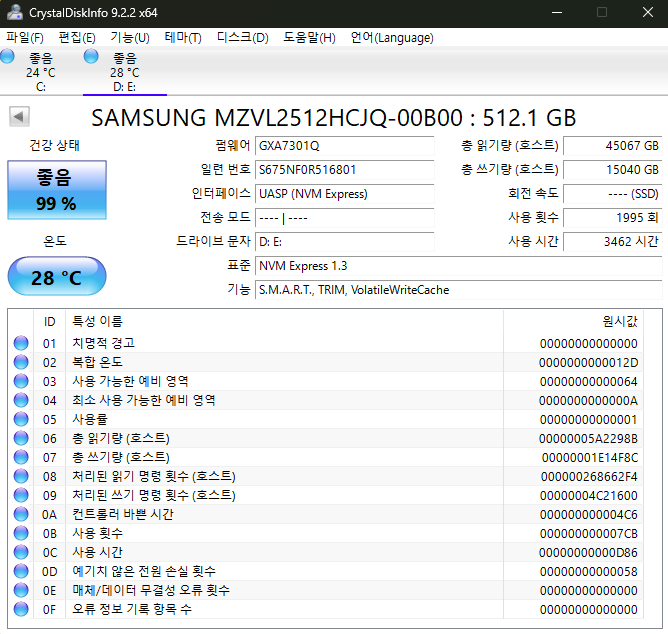Click raw value 0000000000058

(x=589, y=571)
